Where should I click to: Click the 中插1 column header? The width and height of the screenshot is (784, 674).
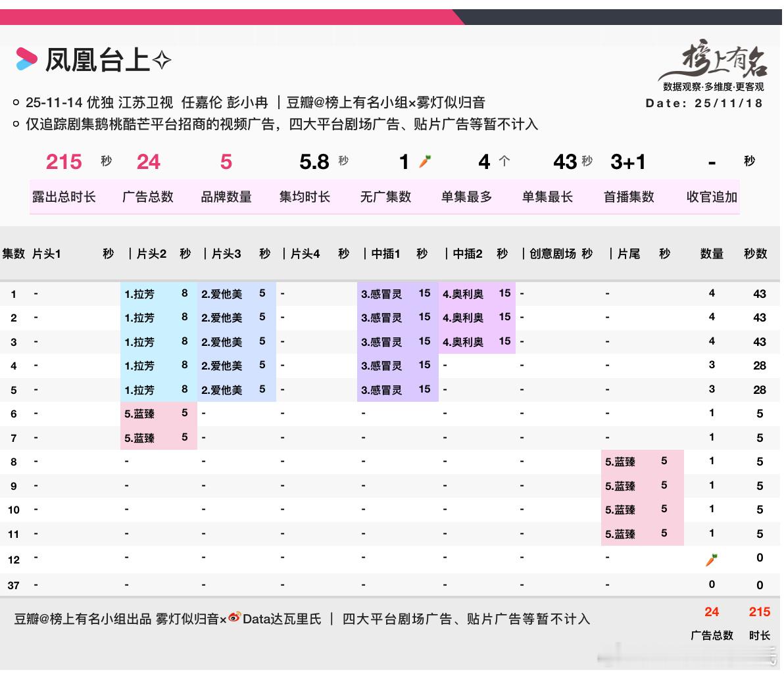(385, 254)
